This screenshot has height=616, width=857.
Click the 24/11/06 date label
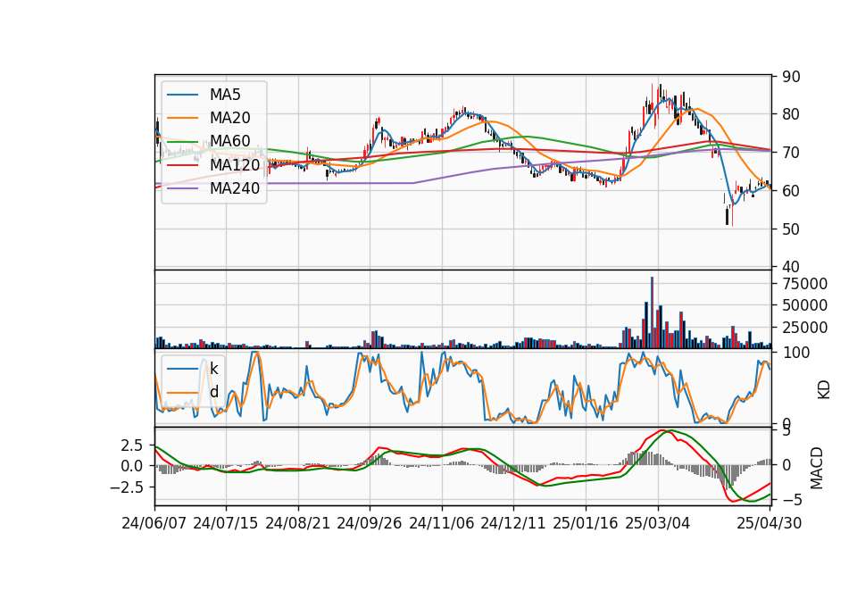tap(442, 523)
